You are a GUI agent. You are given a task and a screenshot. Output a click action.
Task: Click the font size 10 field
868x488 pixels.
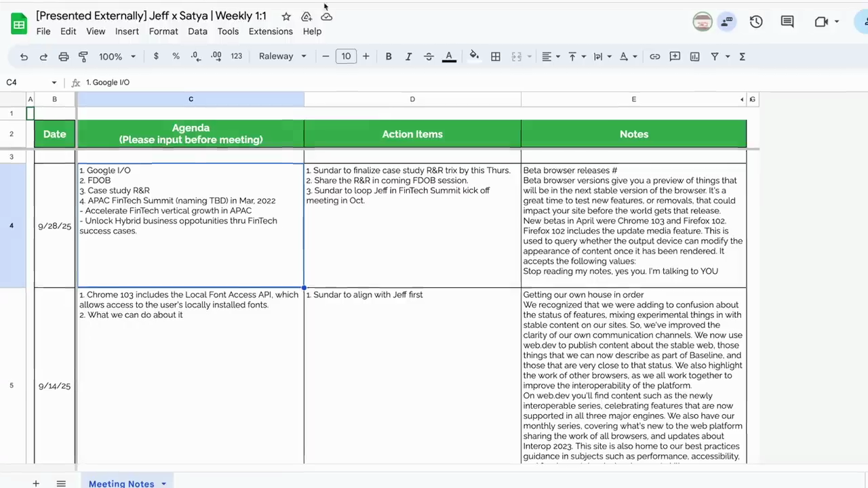pyautogui.click(x=346, y=56)
